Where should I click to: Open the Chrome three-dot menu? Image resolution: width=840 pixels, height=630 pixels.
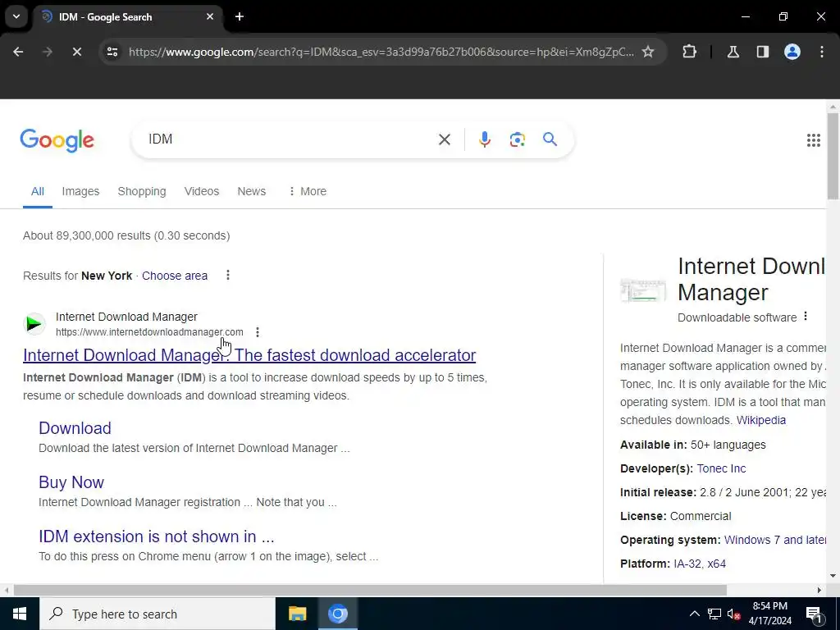pos(822,52)
